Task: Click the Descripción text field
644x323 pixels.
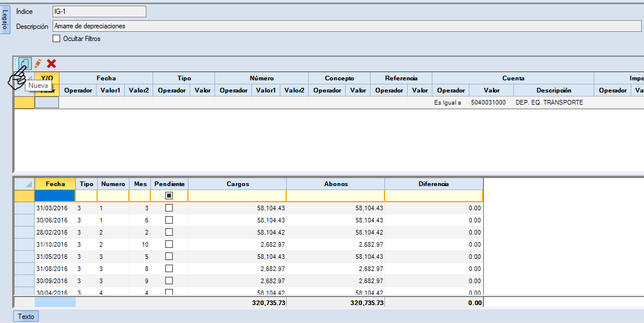Action: click(347, 26)
